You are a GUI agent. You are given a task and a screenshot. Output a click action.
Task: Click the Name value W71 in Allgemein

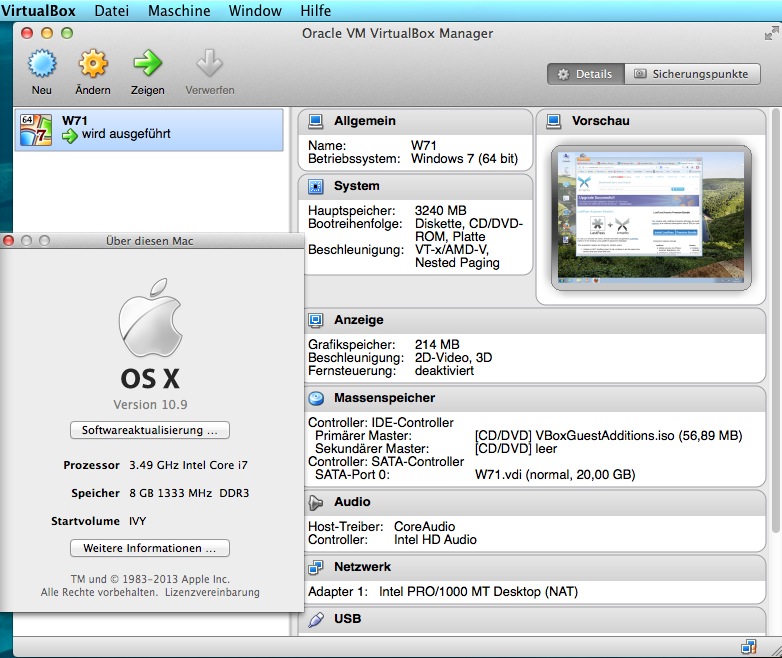tap(423, 146)
